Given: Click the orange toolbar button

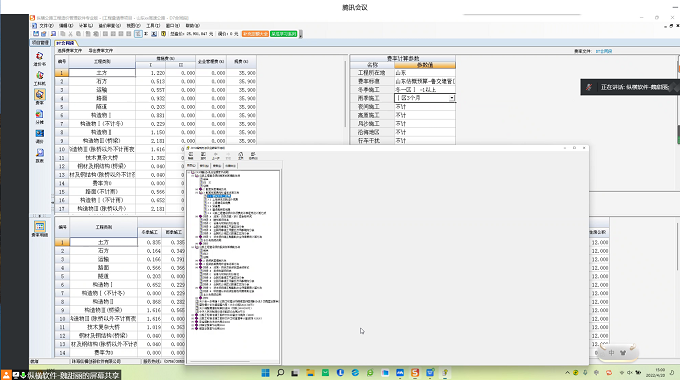Looking at the screenshot, I should click(255, 34).
